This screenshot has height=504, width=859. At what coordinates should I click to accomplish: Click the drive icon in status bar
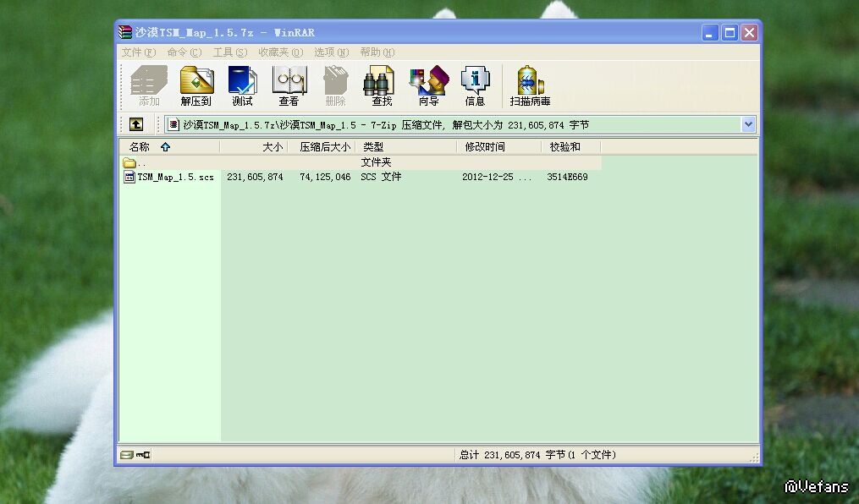(x=127, y=455)
